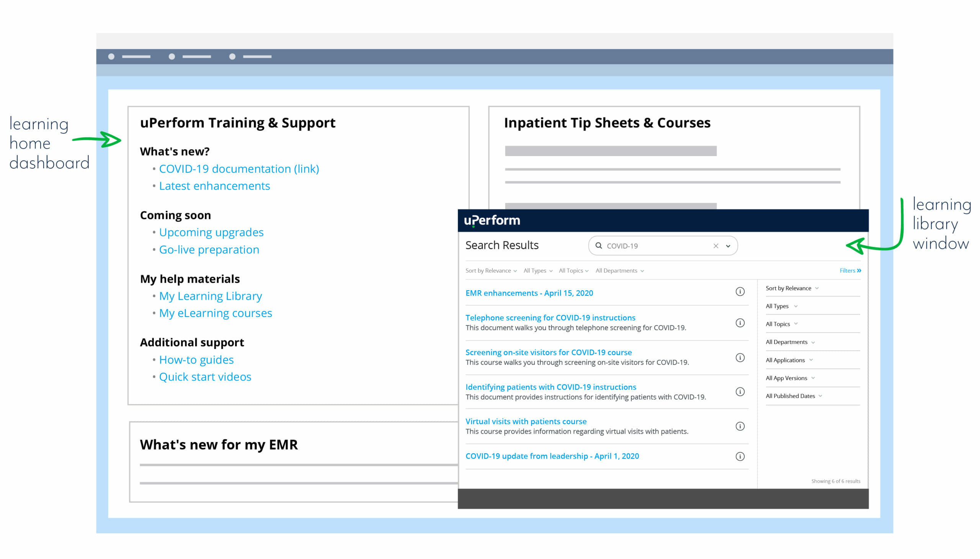This screenshot has height=559, width=980.
Task: Open Quick start videos link
Action: point(205,377)
